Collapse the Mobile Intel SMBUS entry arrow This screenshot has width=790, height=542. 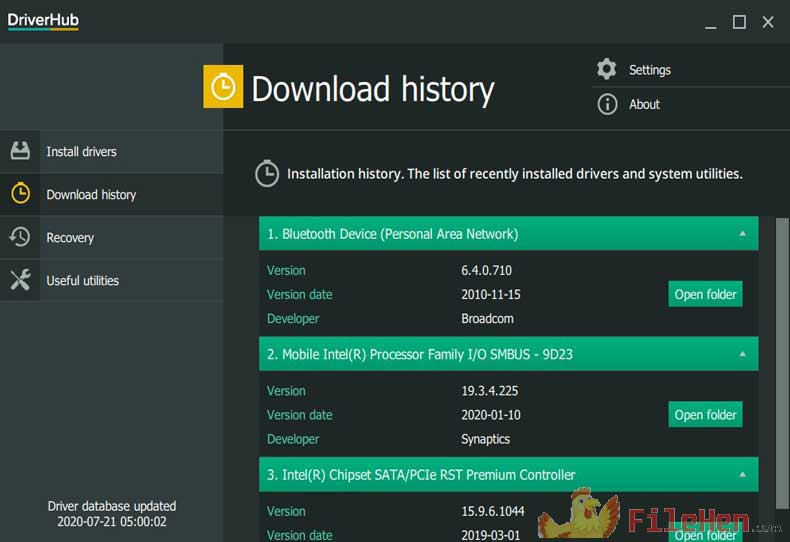tap(742, 354)
